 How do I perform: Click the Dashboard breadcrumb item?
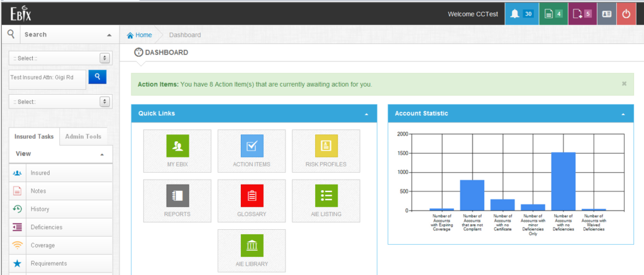(x=185, y=35)
